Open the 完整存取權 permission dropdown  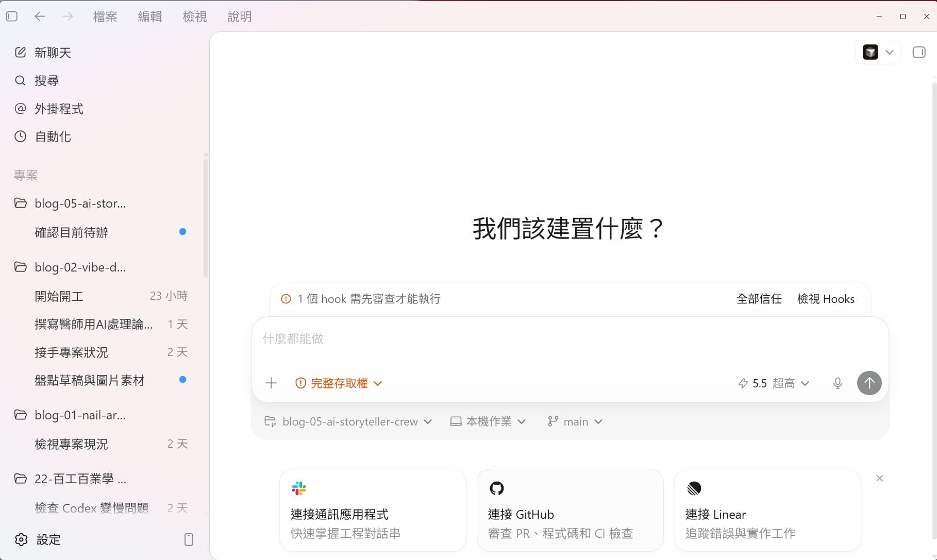(339, 383)
